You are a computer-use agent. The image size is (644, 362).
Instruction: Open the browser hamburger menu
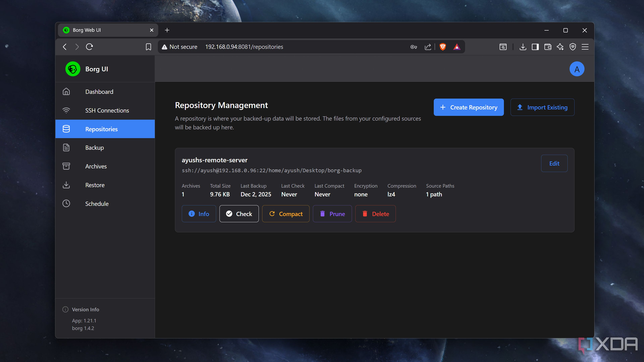pyautogui.click(x=585, y=47)
